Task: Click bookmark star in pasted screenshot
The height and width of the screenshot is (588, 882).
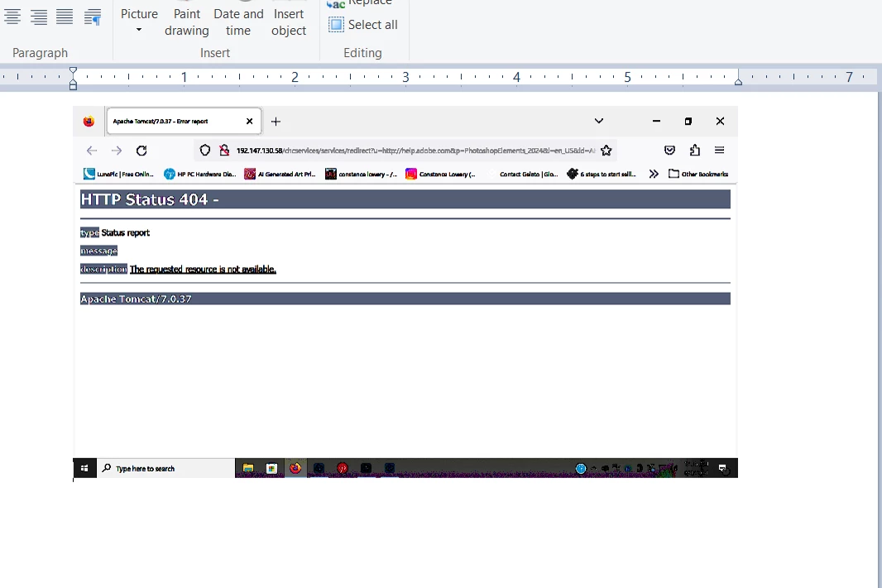Action: pos(606,150)
